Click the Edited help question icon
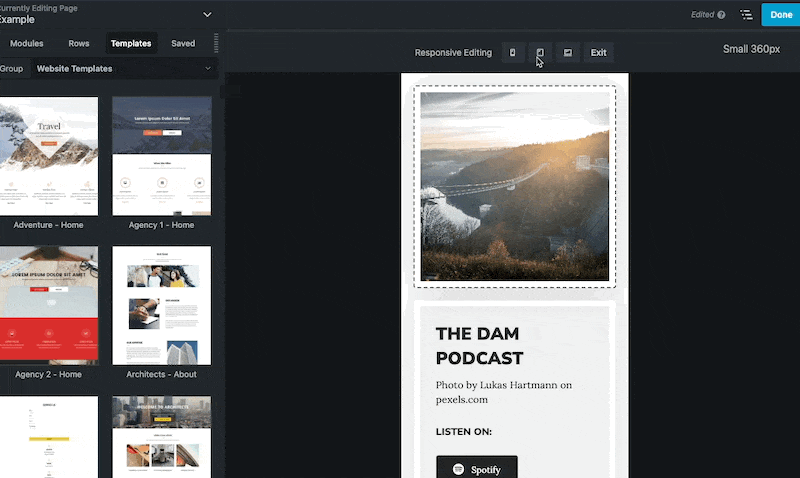Image resolution: width=800 pixels, height=478 pixels. pyautogui.click(x=721, y=15)
